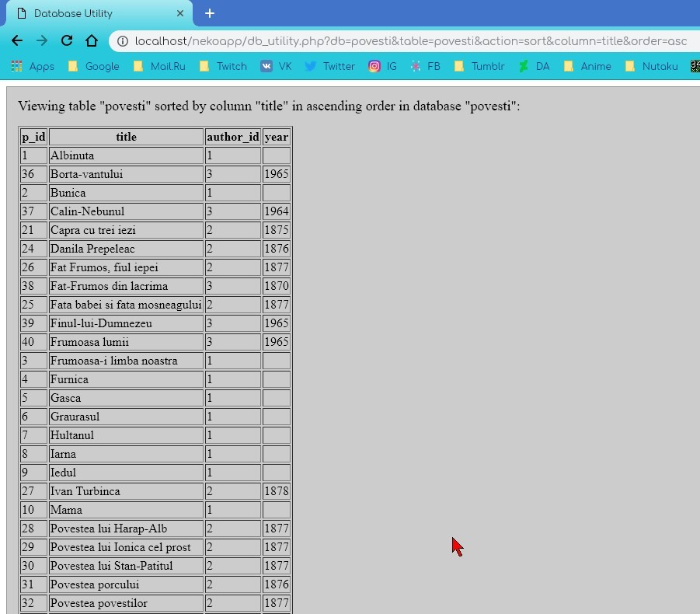Open the Twitter bookmark
700x614 pixels.
click(x=329, y=67)
